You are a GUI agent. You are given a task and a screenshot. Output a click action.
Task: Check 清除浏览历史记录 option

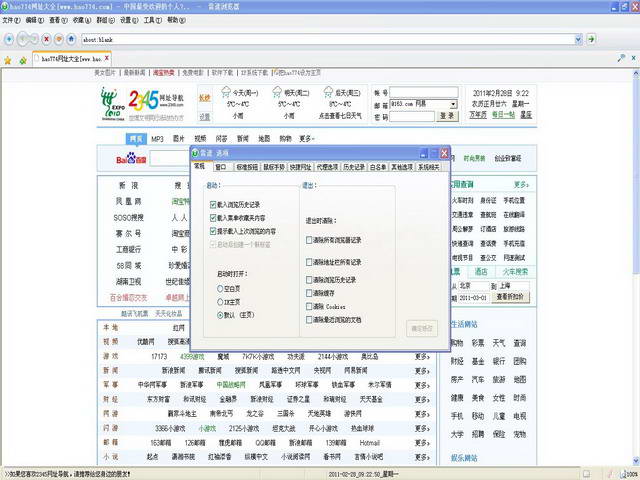309,280
